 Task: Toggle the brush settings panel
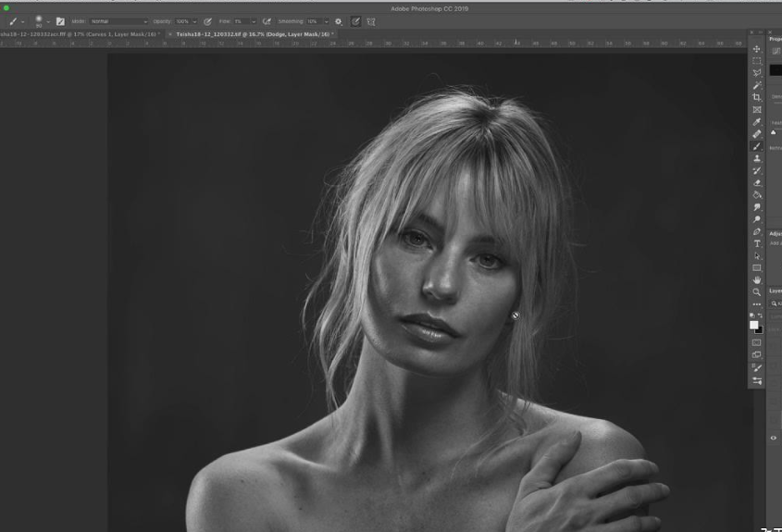click(61, 20)
